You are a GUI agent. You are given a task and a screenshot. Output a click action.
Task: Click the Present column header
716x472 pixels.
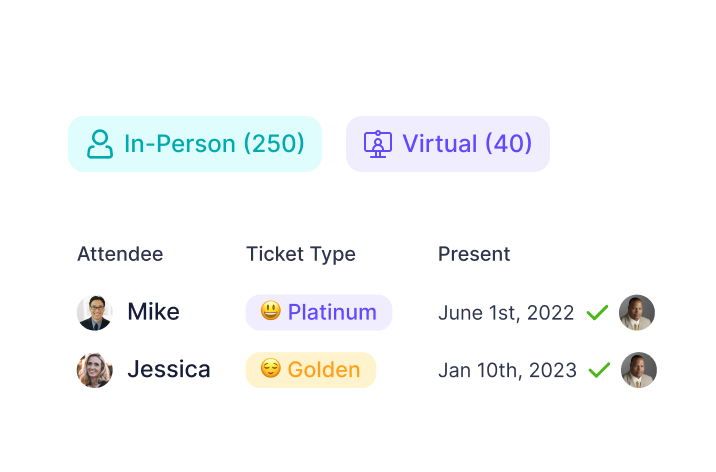[474, 255]
